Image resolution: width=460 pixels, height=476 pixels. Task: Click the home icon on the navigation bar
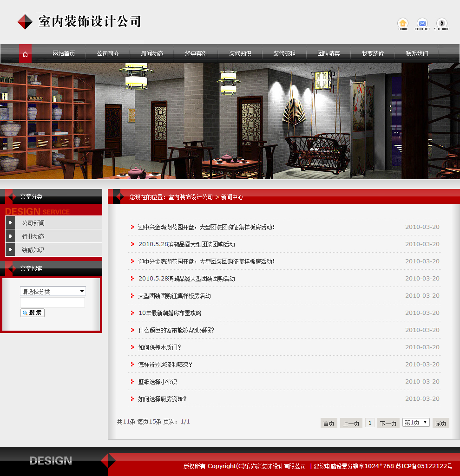[25, 53]
